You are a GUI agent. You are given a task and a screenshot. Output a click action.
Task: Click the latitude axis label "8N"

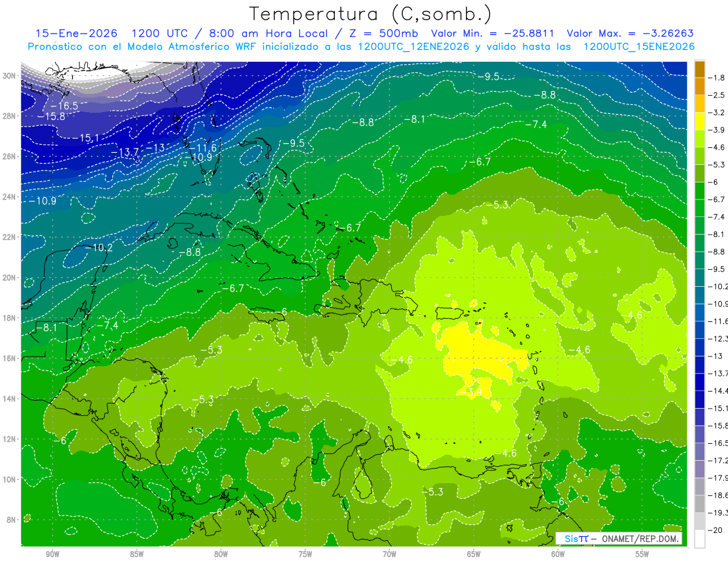click(x=12, y=520)
